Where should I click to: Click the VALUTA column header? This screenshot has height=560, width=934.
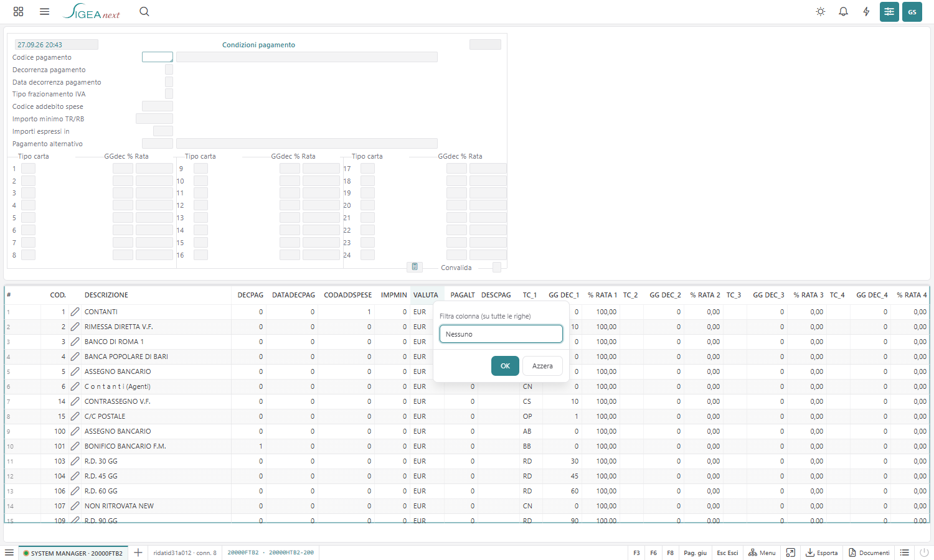tap(426, 295)
